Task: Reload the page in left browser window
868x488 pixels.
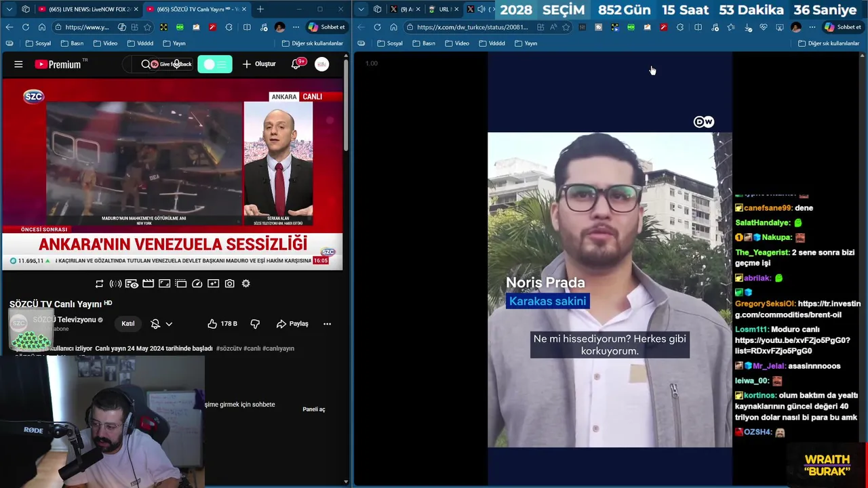Action: 25,27
